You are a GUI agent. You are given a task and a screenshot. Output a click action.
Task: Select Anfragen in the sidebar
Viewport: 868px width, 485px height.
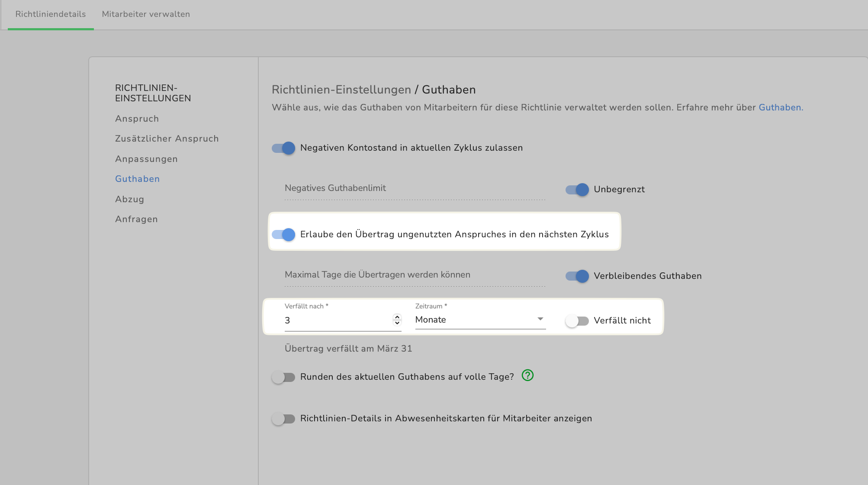point(136,219)
